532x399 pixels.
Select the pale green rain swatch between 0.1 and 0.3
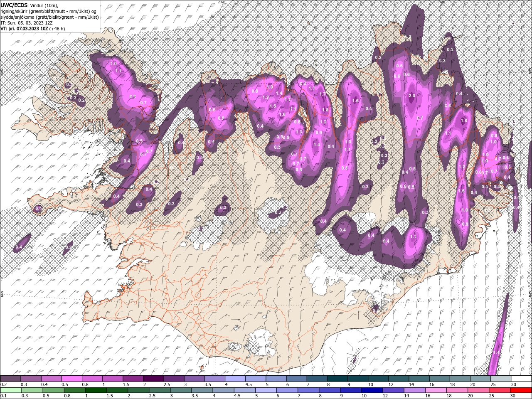pyautogui.click(x=10, y=390)
